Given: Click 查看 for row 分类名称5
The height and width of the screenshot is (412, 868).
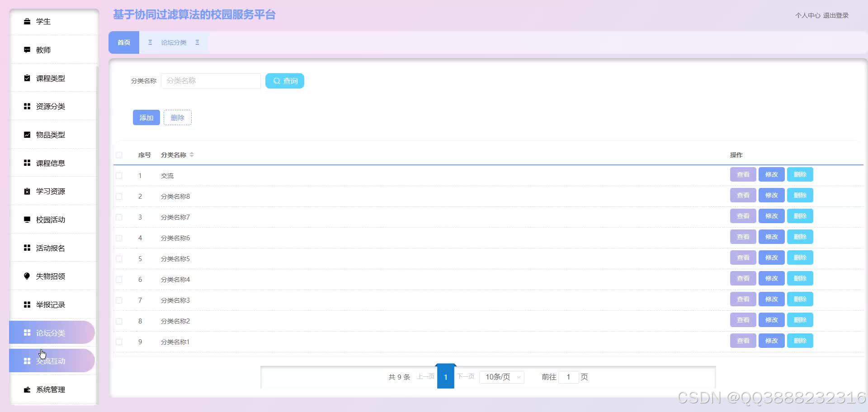Looking at the screenshot, I should pos(743,257).
